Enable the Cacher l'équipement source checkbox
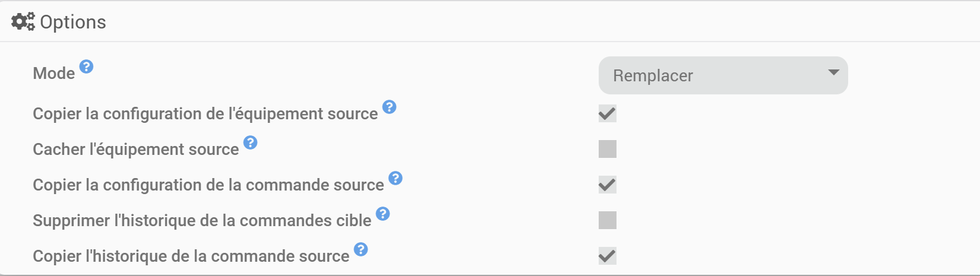Image resolution: width=980 pixels, height=276 pixels. [x=608, y=149]
